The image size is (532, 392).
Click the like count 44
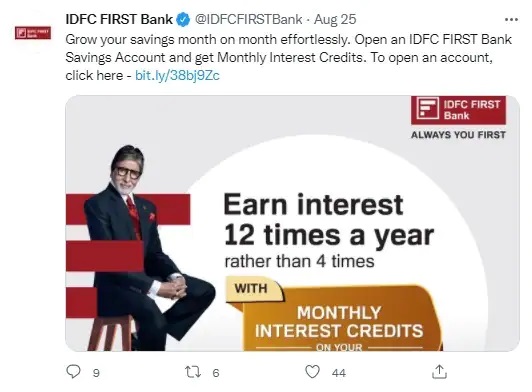[339, 373]
